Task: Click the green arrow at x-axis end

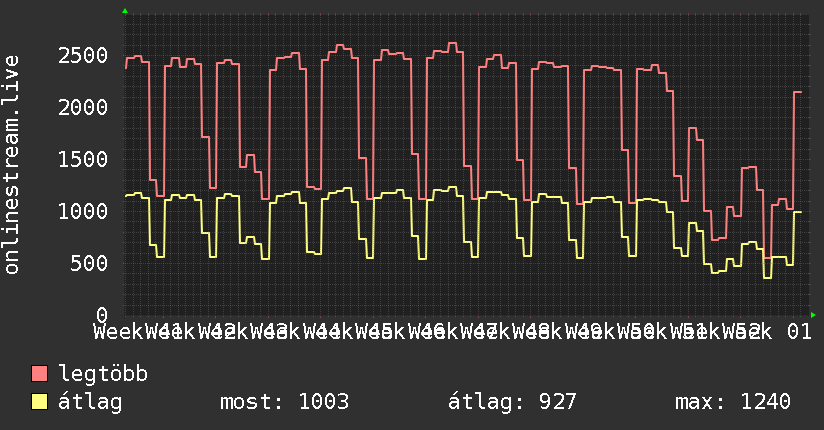Action: tap(813, 315)
